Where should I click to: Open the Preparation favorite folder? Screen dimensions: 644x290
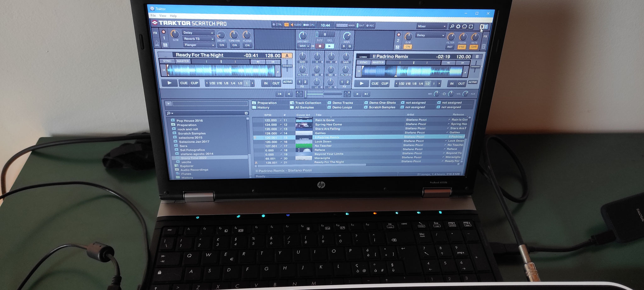pyautogui.click(x=267, y=103)
